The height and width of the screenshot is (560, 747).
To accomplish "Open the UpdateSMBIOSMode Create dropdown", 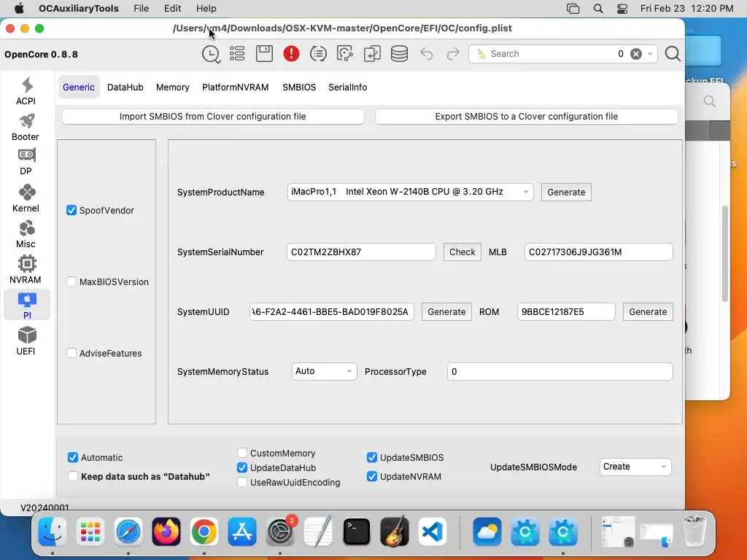I will point(635,467).
